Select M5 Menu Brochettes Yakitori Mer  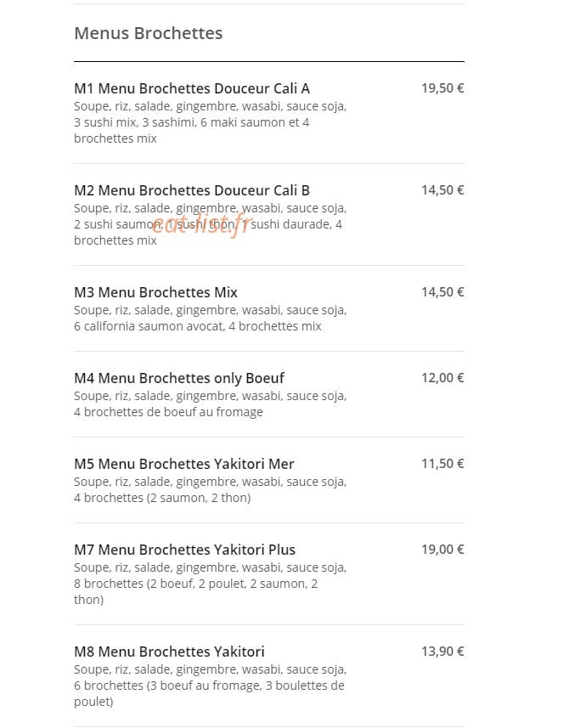tap(184, 464)
